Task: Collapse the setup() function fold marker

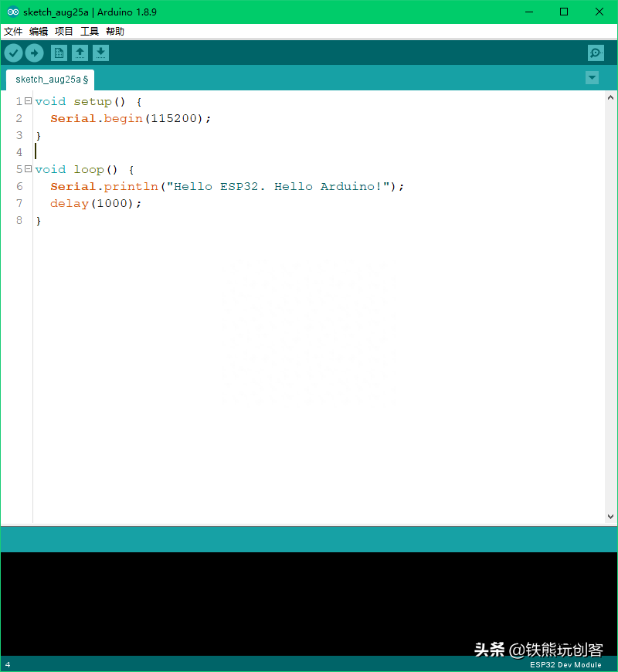Action: click(x=28, y=101)
